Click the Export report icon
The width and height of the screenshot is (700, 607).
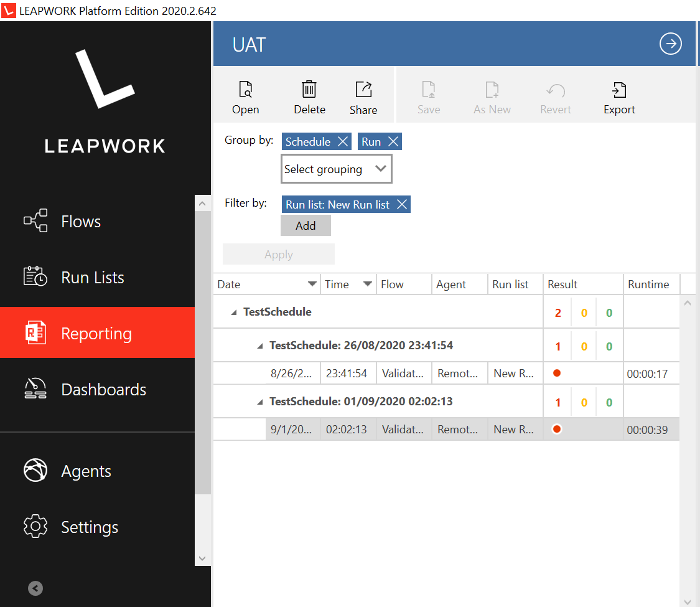click(x=618, y=95)
